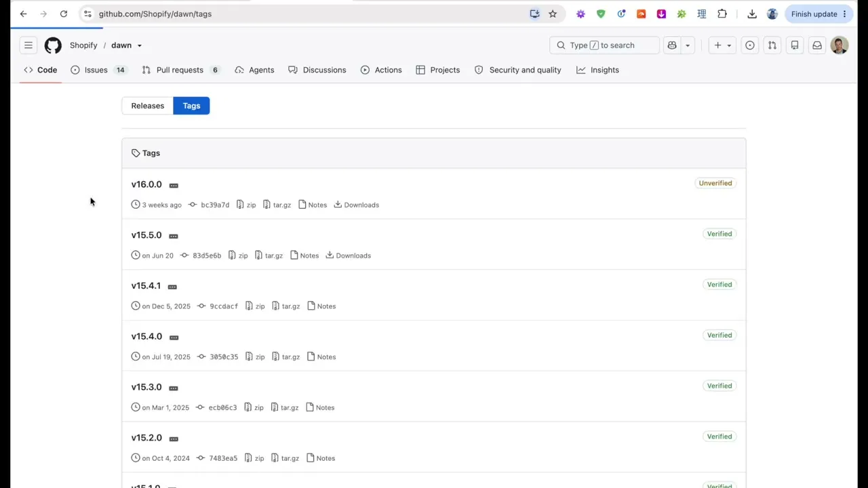
Task: Open commit bc39a7d link
Action: pyautogui.click(x=209, y=205)
